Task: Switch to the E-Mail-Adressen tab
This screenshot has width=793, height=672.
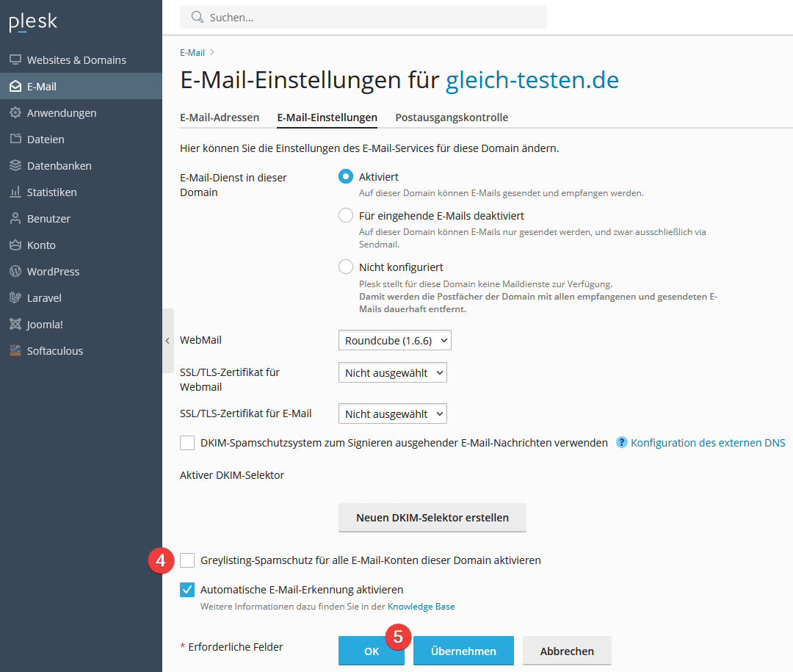Action: tap(220, 118)
